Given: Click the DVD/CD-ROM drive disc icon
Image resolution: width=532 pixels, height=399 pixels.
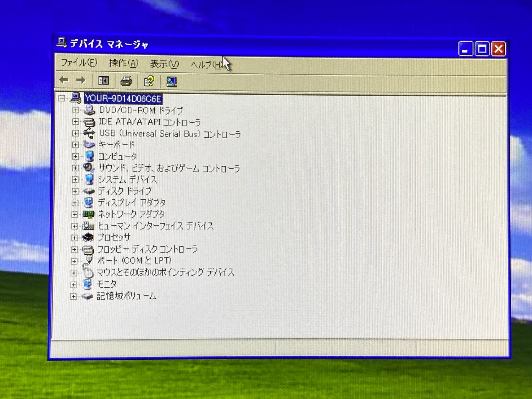Looking at the screenshot, I should point(89,110).
